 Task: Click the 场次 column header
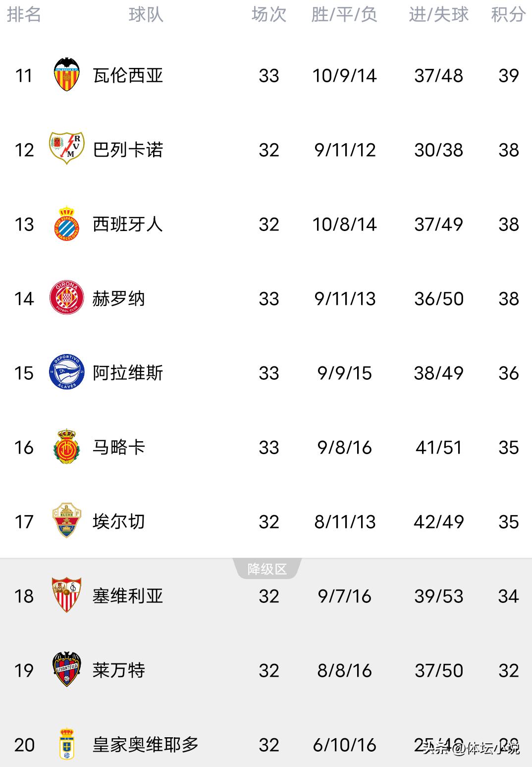point(269,15)
